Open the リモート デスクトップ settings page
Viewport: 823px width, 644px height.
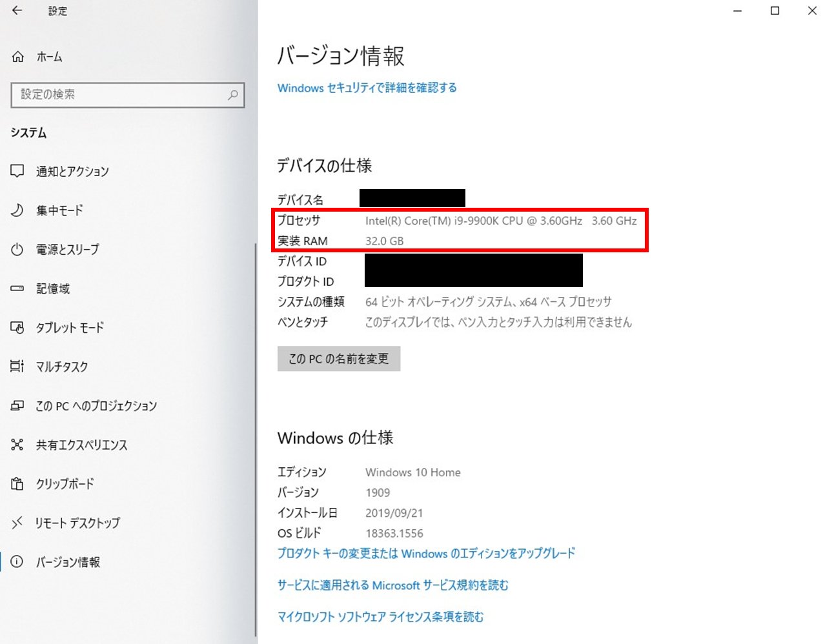click(77, 523)
